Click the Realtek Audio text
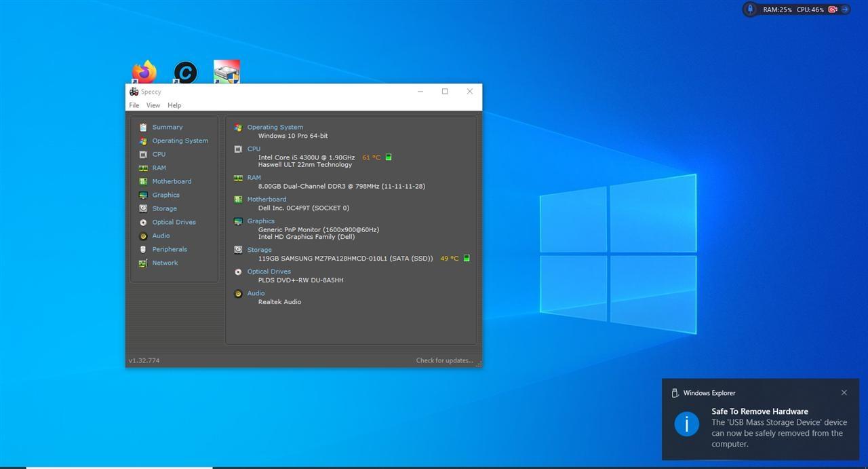 279,302
